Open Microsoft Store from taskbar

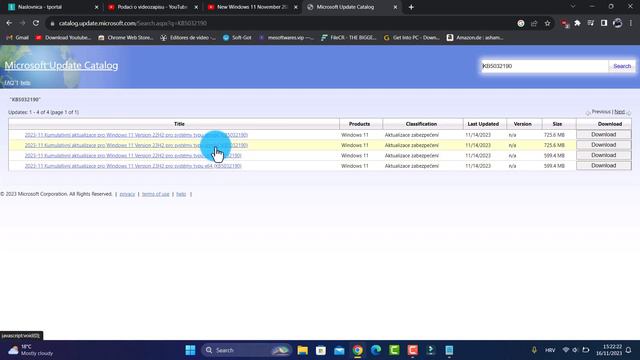321,350
